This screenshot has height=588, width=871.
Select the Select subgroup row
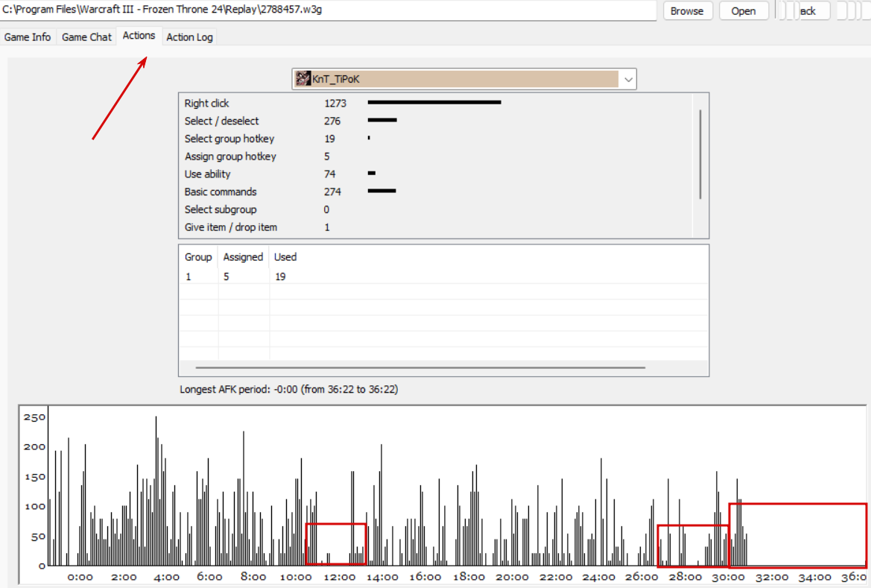(x=436, y=209)
